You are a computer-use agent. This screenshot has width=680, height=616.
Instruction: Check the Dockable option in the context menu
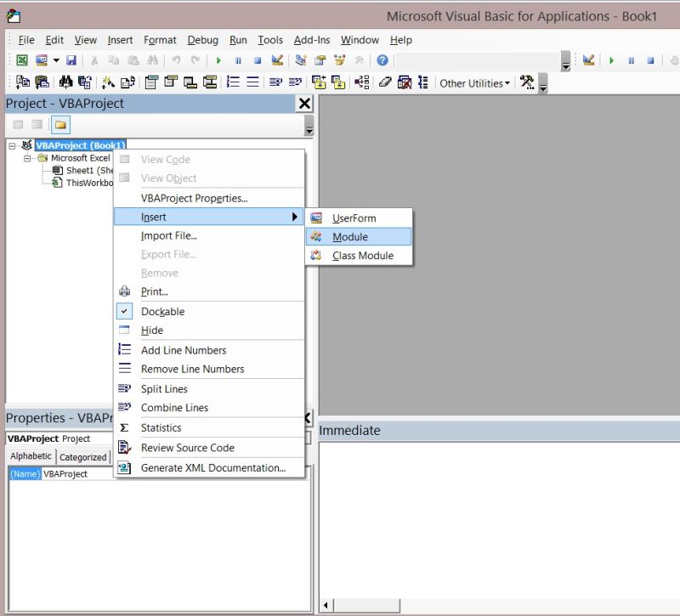click(x=161, y=311)
